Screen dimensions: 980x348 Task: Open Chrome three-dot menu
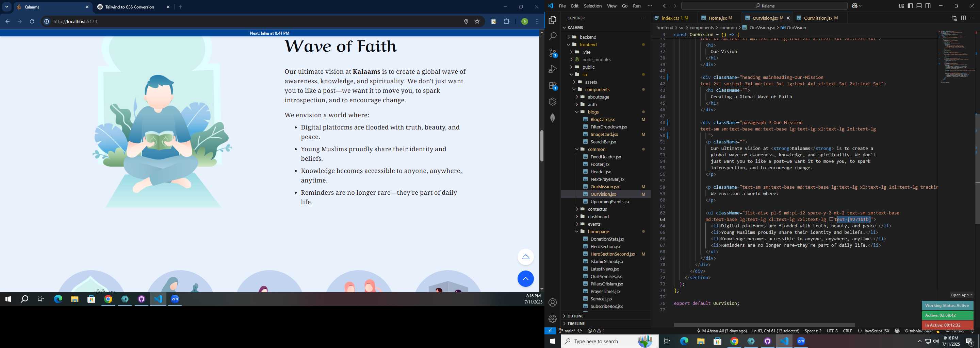[x=537, y=22]
